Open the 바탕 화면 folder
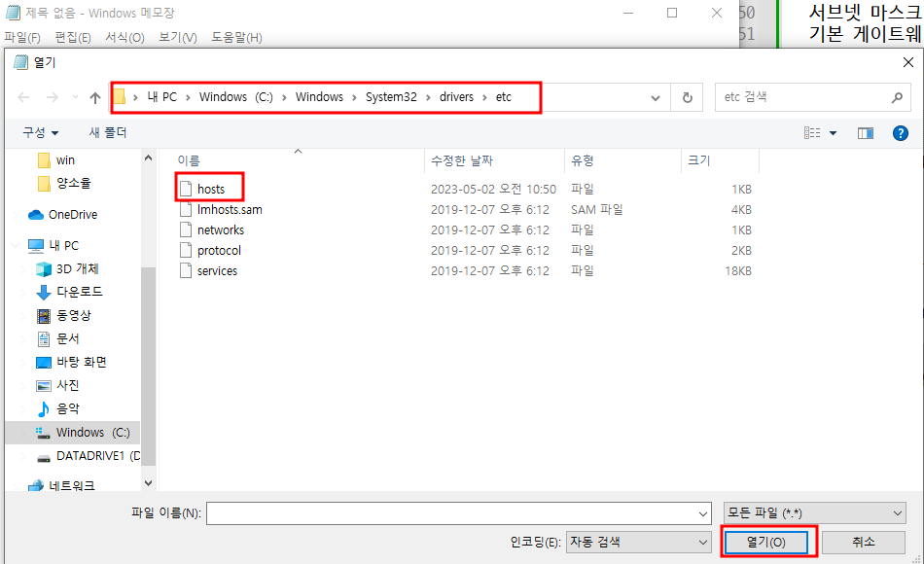The width and height of the screenshot is (924, 564). [x=82, y=362]
